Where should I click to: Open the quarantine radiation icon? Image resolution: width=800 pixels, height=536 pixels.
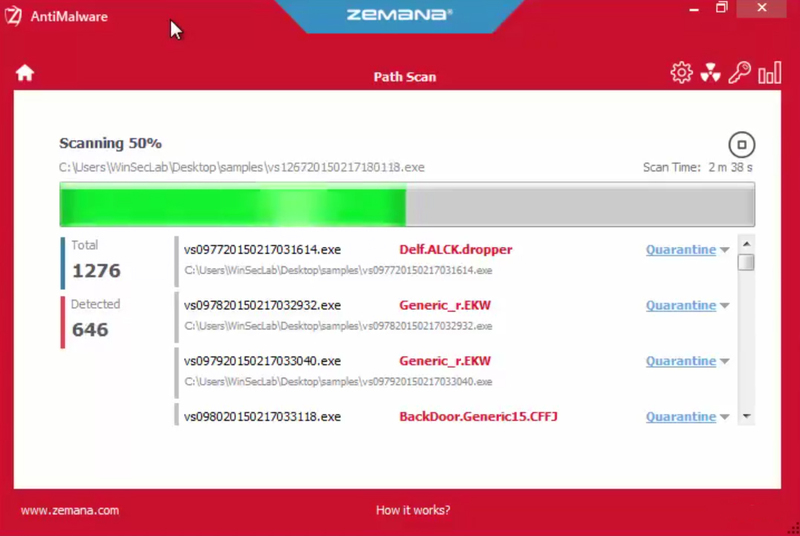[x=710, y=73]
